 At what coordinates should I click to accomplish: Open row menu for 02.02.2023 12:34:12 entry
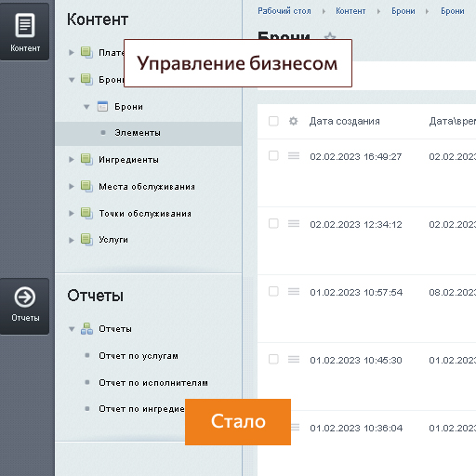(x=294, y=223)
